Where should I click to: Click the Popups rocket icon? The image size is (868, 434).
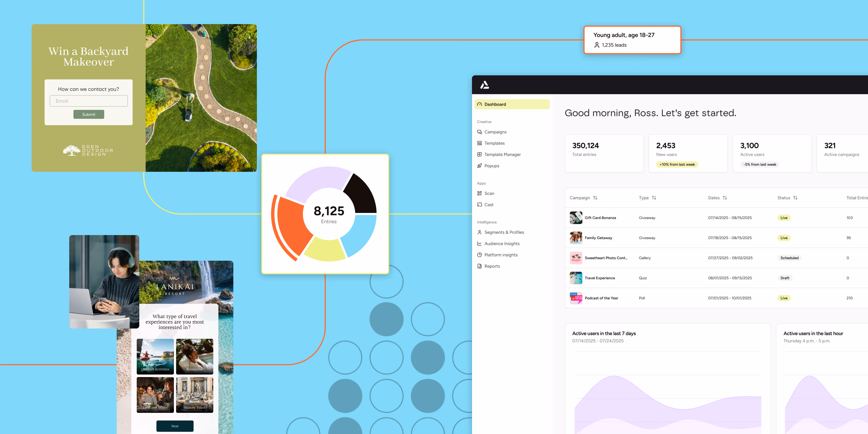point(480,166)
